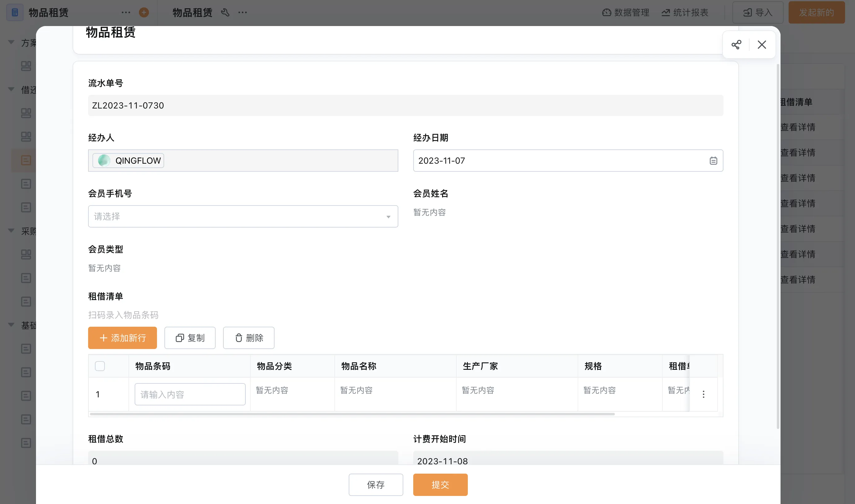Click the wrench settings icon
This screenshot has height=504, width=855.
pos(225,13)
